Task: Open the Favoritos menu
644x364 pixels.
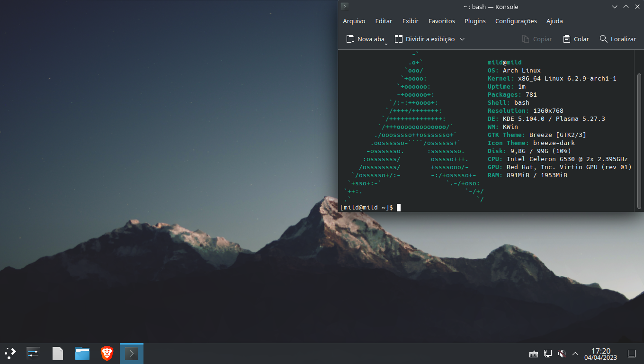Action: pos(442,21)
